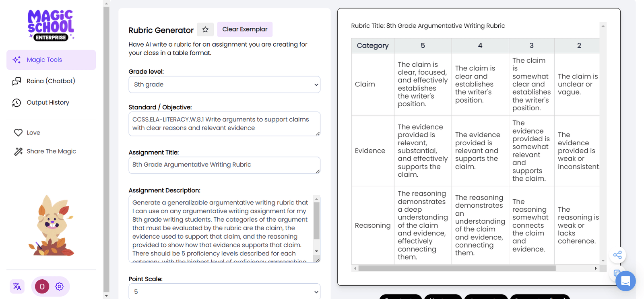Click the rubric table's right scroll arrow
Viewport: 644px width, 299px height.
(596, 268)
